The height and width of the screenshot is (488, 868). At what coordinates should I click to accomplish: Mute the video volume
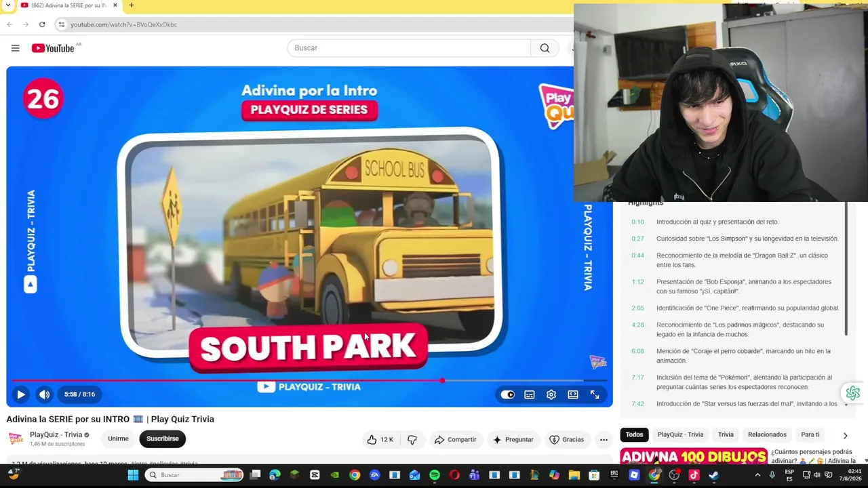[44, 394]
